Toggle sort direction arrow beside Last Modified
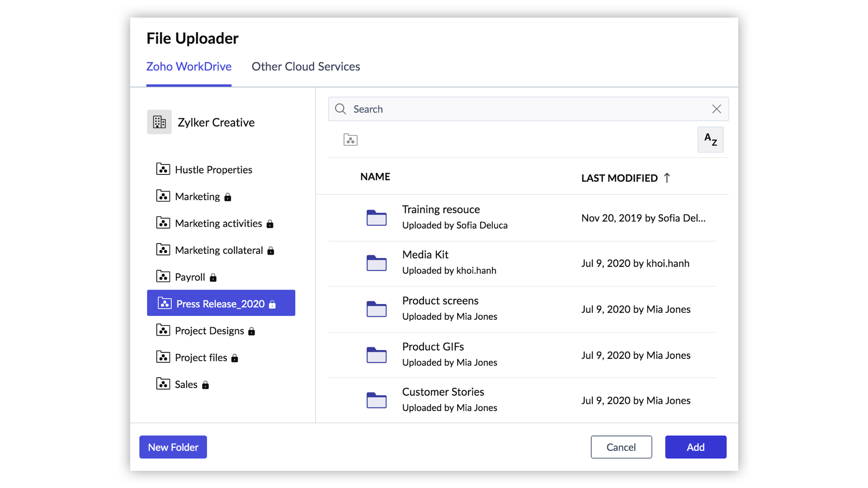Viewport: 868px width, 488px height. coord(667,178)
